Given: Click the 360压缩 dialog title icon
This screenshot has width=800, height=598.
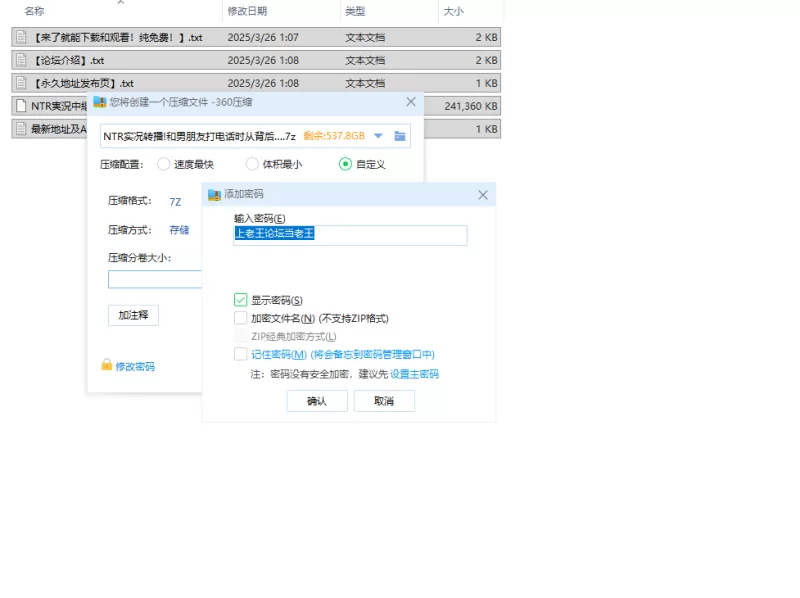Looking at the screenshot, I should pyautogui.click(x=99, y=102).
